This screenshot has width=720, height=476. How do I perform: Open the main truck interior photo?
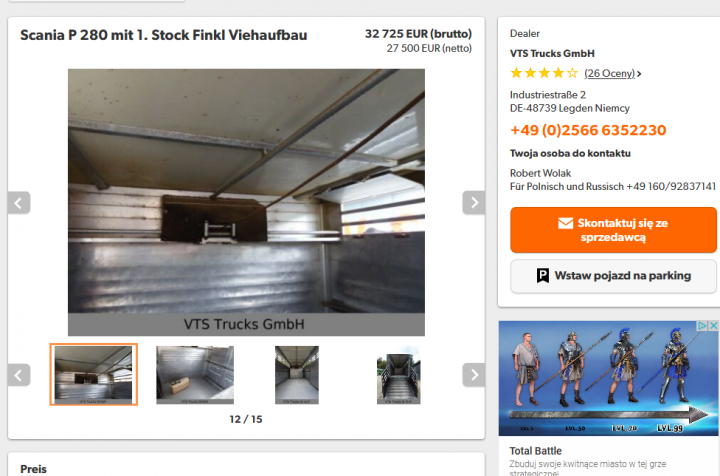pyautogui.click(x=246, y=202)
